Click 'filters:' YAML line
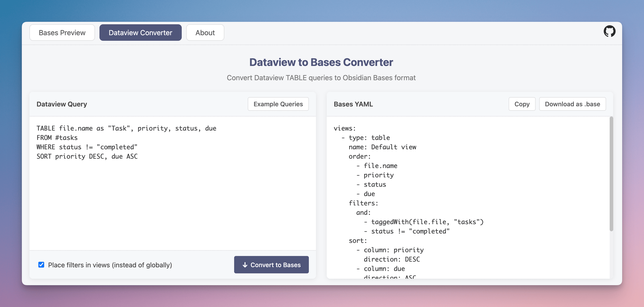 (x=363, y=203)
